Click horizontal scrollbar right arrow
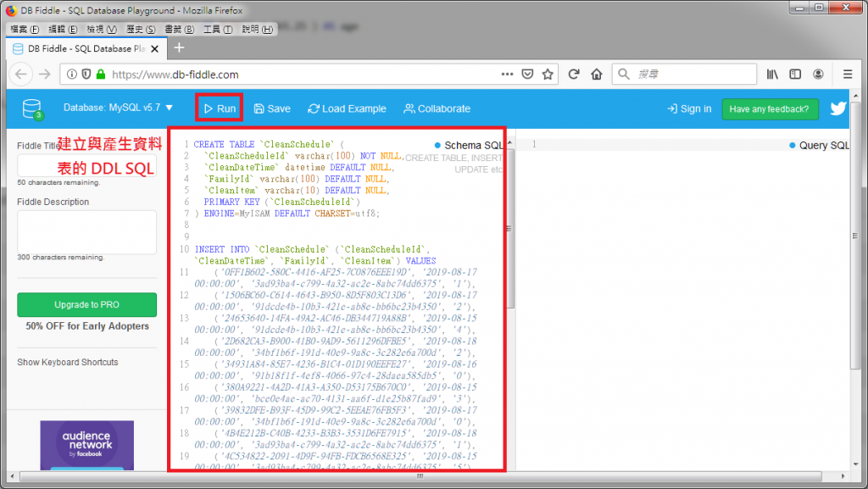Screen dimensions: 868x489 click(x=843, y=475)
